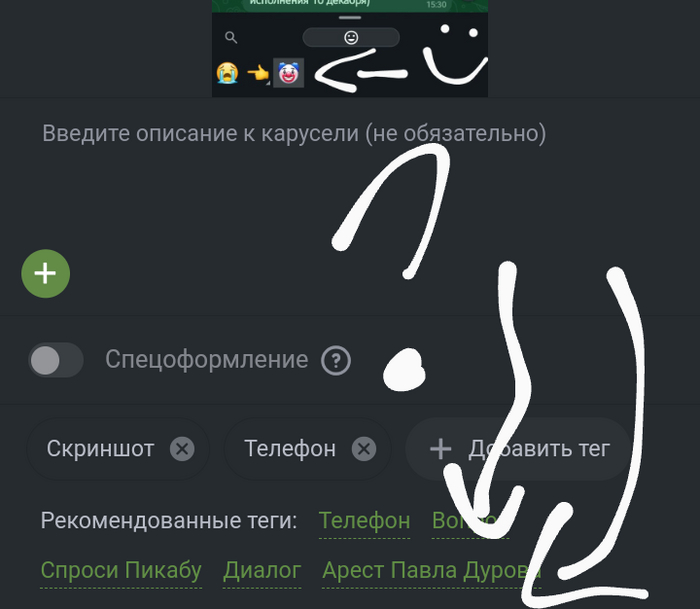Image resolution: width=700 pixels, height=609 pixels.
Task: Remove the Телефон tag
Action: click(364, 449)
